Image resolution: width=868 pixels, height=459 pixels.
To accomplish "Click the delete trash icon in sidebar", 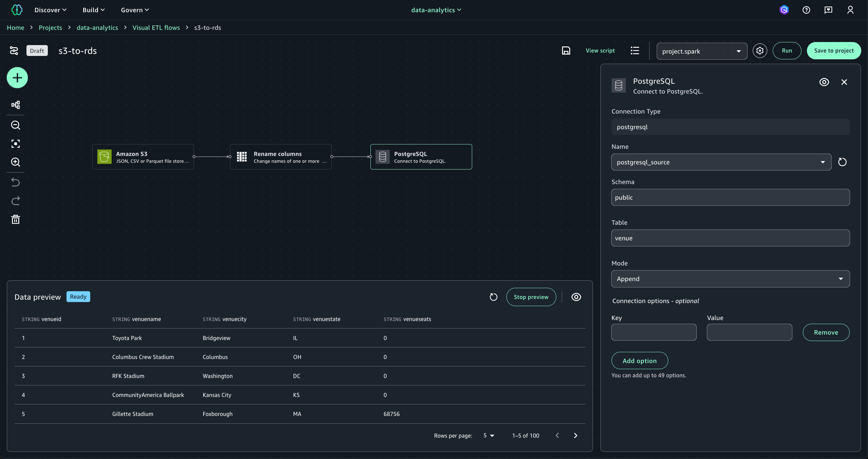I will tap(16, 219).
